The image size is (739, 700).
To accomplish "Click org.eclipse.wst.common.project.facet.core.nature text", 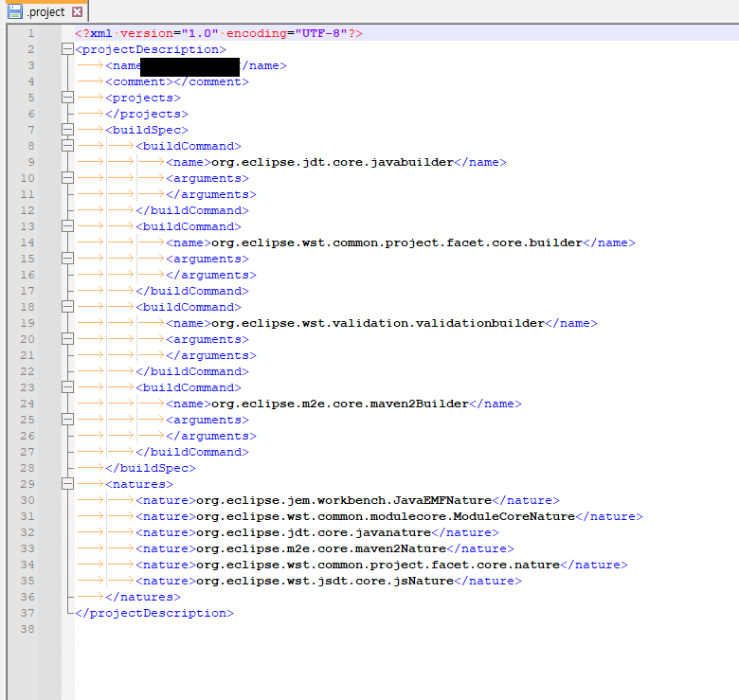I will [x=378, y=565].
